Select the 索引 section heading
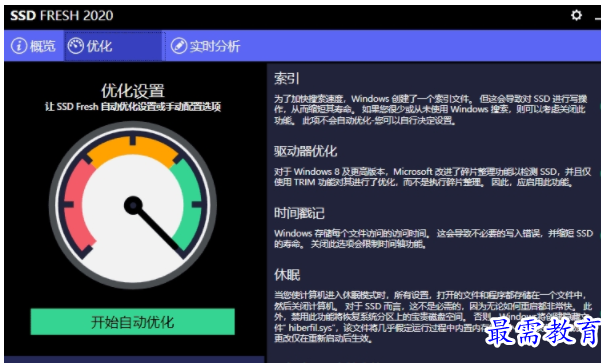 tap(287, 78)
